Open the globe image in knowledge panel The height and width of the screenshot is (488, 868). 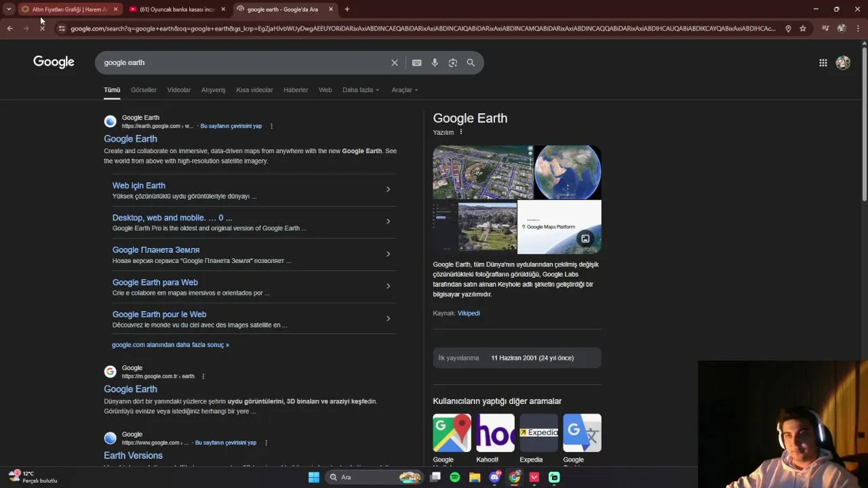click(x=568, y=172)
